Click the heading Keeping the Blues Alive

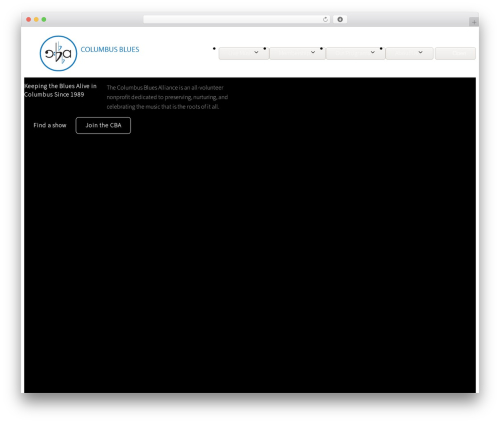60,90
